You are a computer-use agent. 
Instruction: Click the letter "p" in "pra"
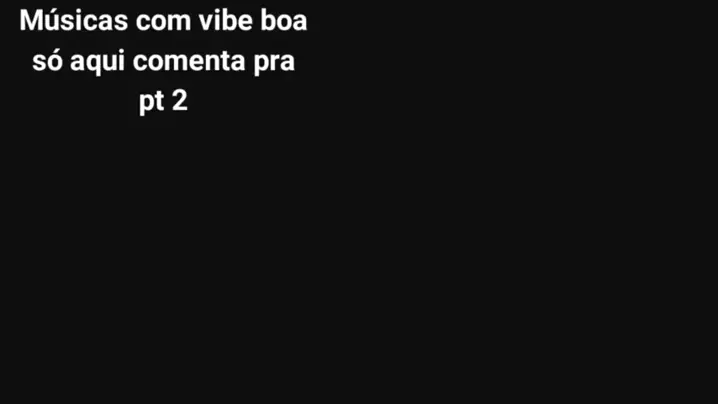261,64
